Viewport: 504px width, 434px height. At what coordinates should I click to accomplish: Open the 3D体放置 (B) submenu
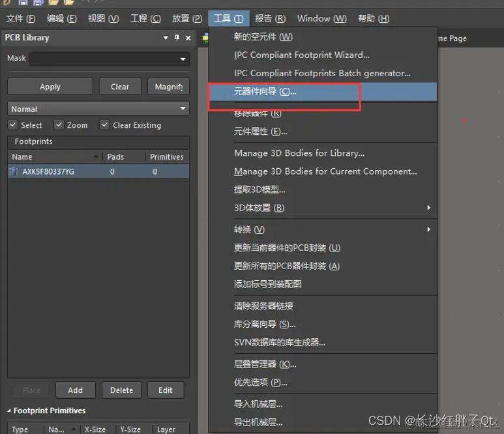click(x=323, y=208)
